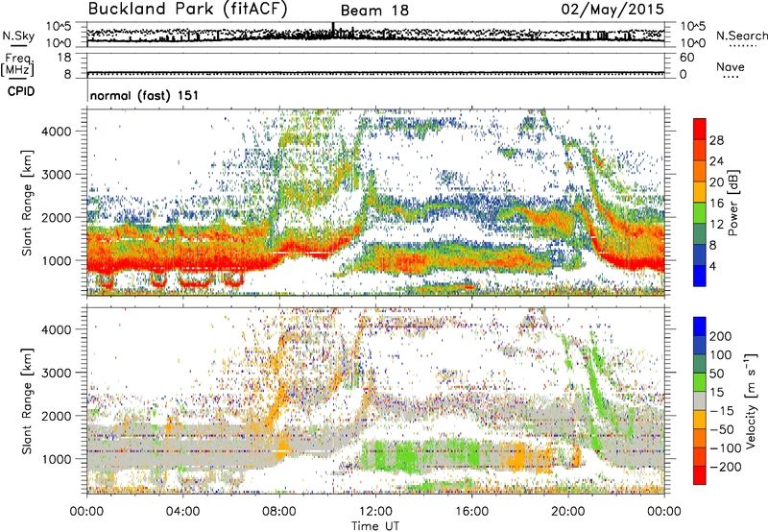
Task: Select the −200 velocity colorbar label
Action: pos(726,467)
